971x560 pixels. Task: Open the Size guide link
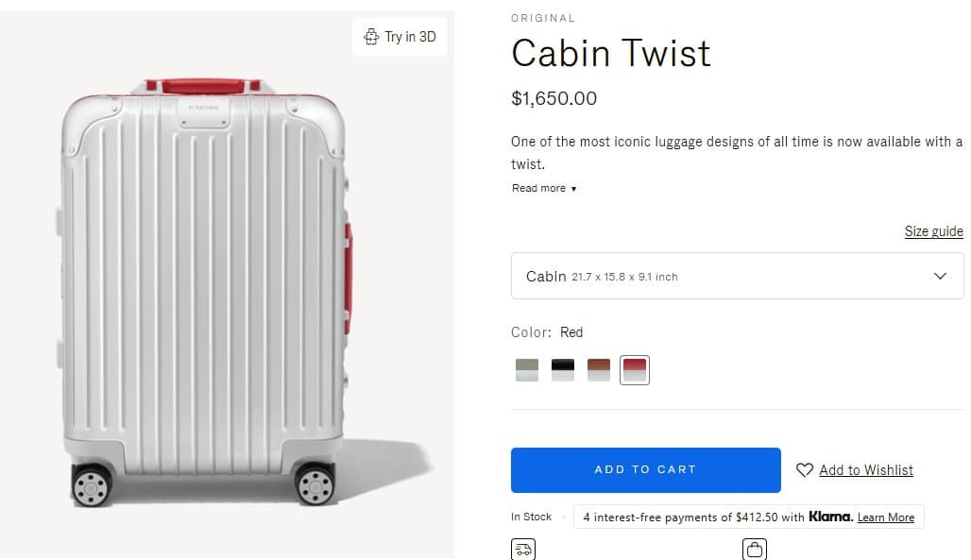[933, 231]
